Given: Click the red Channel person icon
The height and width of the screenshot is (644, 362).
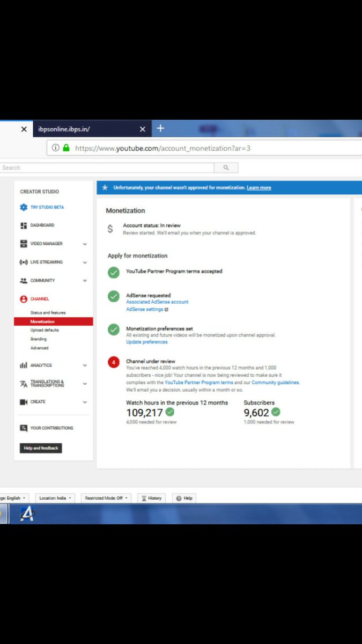Looking at the screenshot, I should (24, 299).
